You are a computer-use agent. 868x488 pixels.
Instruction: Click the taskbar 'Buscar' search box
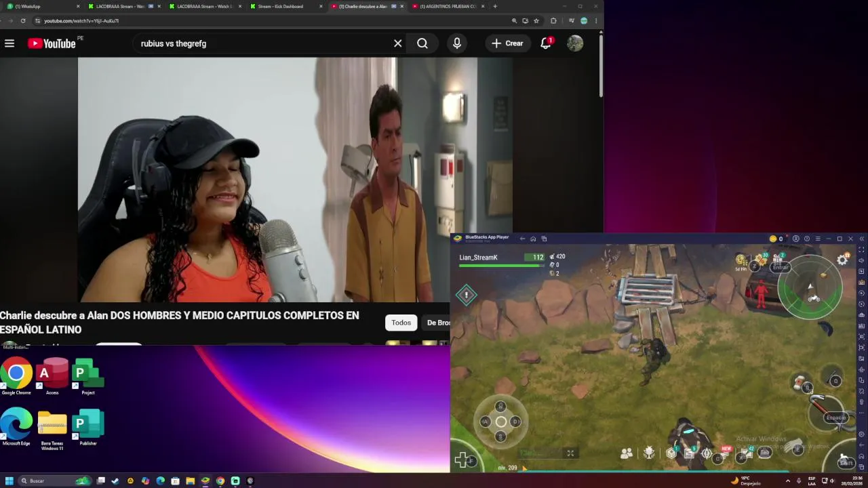tap(54, 481)
